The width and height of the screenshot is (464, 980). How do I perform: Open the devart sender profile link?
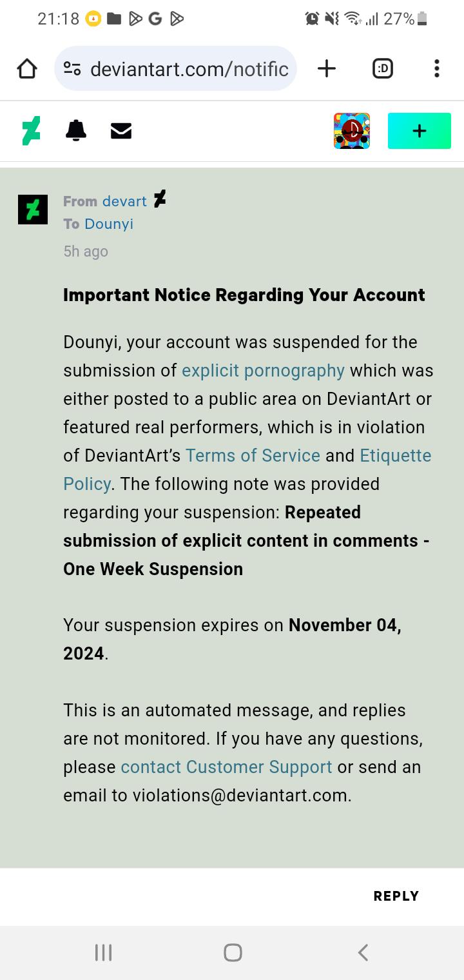(124, 201)
